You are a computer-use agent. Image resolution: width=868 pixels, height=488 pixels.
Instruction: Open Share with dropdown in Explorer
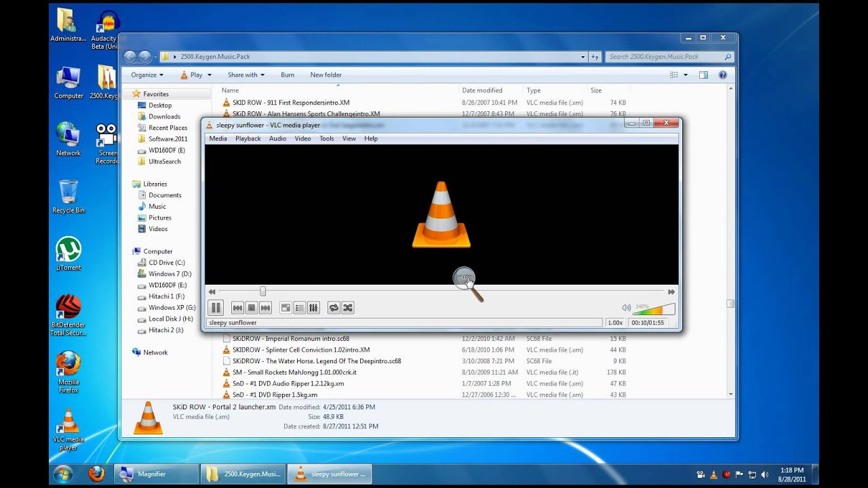(246, 75)
